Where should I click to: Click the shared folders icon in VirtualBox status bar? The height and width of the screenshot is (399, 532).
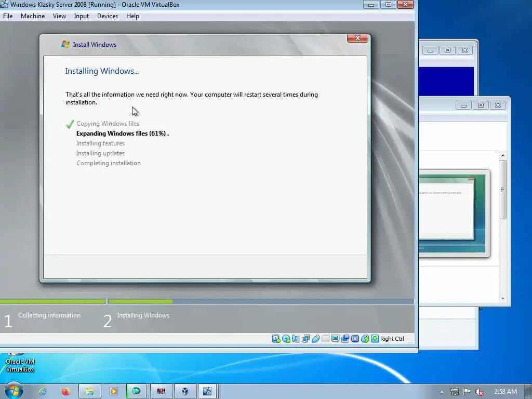[x=325, y=339]
